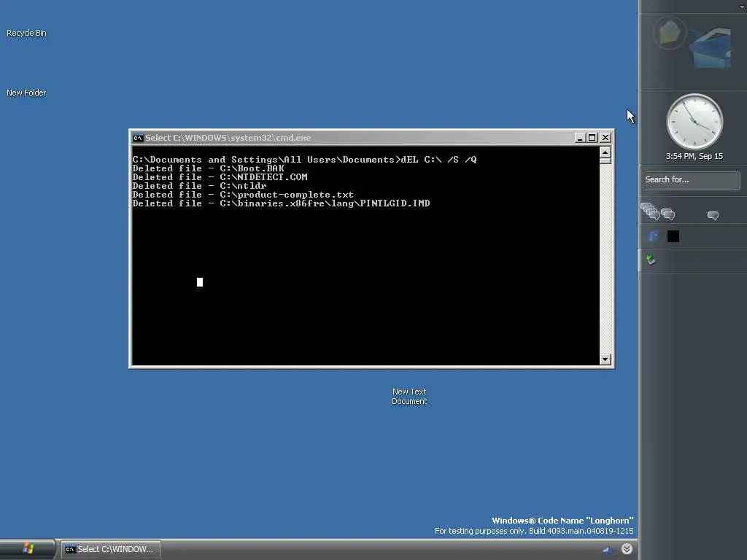Click the cmd window system menu icon

click(x=138, y=138)
